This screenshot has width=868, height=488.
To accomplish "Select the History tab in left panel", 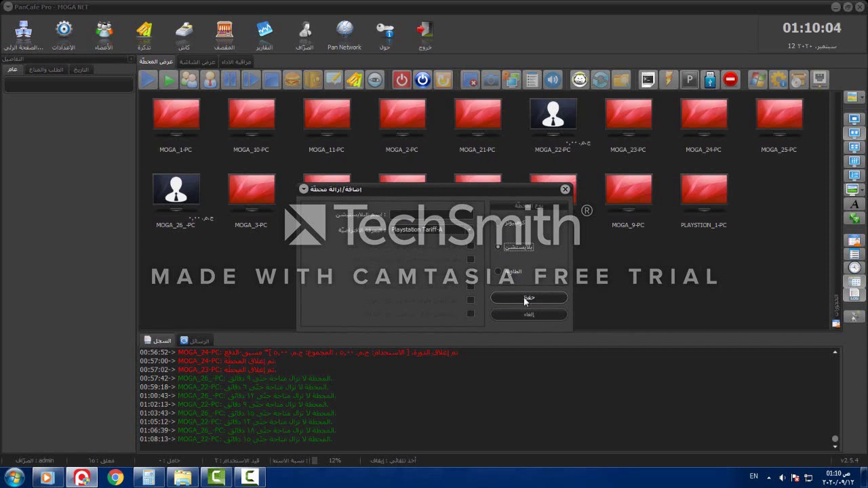I will click(81, 70).
